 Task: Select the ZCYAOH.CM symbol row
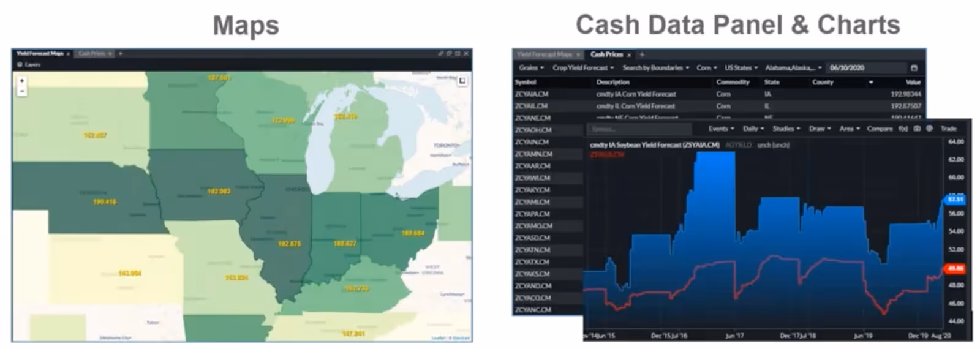(533, 130)
